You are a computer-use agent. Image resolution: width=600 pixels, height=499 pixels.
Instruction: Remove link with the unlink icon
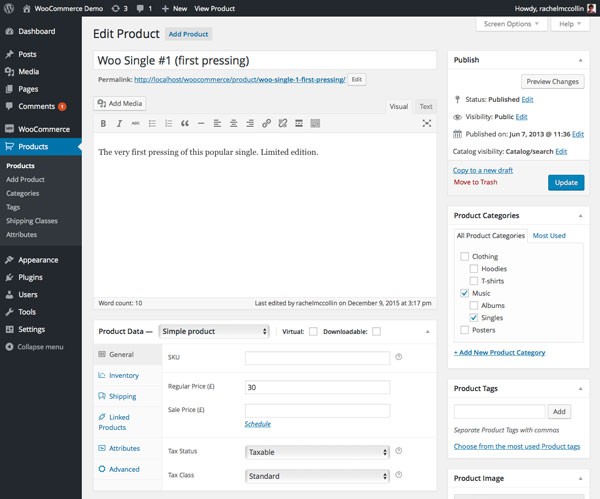283,123
